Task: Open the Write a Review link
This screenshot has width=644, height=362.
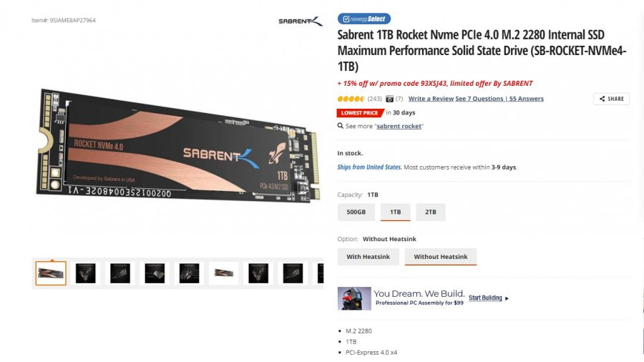Action: tap(431, 99)
